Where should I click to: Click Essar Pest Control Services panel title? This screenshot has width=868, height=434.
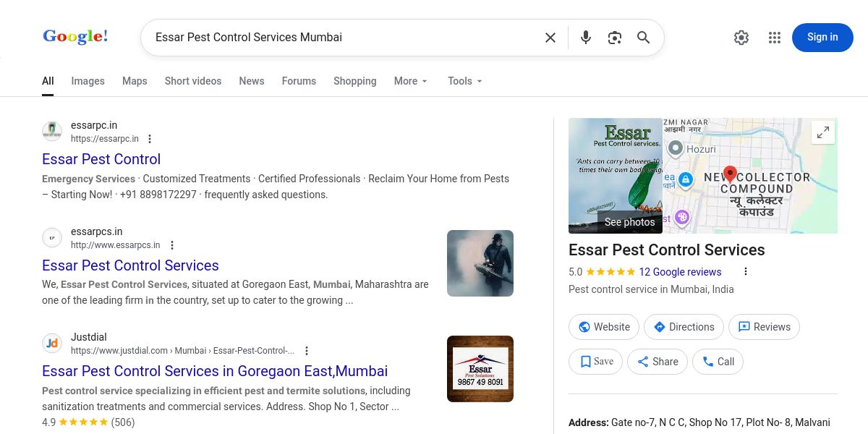click(x=667, y=250)
